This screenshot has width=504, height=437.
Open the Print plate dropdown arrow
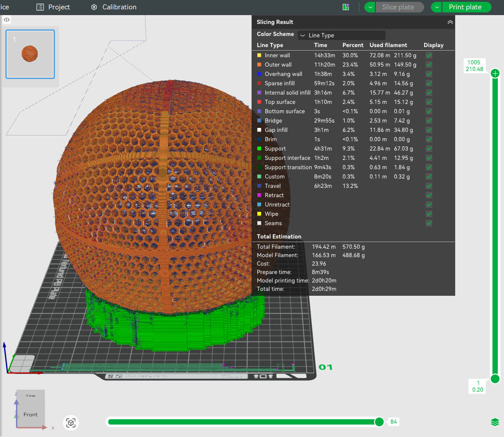(x=437, y=7)
